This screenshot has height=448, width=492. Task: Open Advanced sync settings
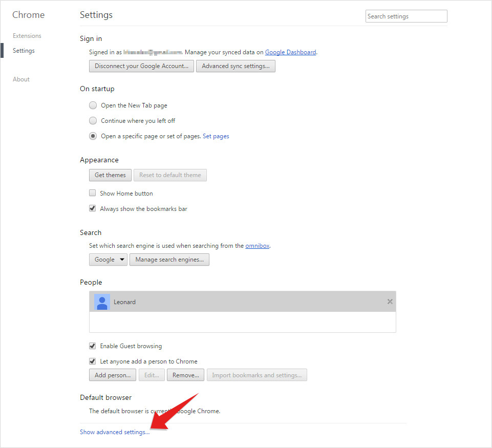(236, 66)
